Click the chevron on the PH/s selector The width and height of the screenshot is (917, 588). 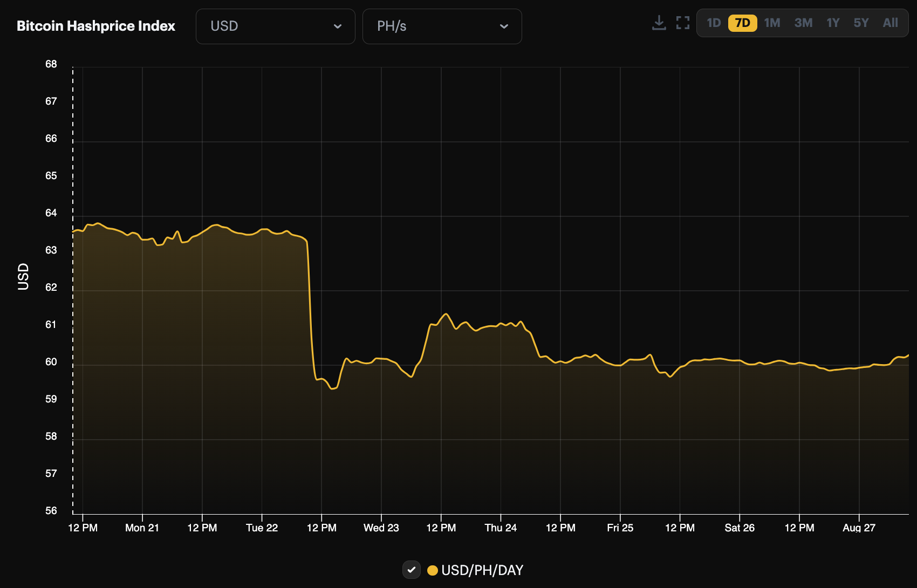pos(504,26)
